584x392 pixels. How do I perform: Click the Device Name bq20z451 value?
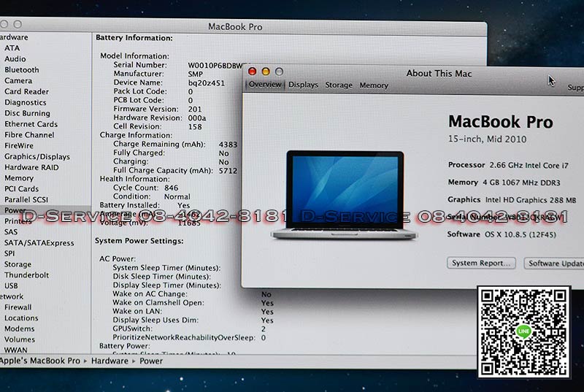(x=207, y=83)
